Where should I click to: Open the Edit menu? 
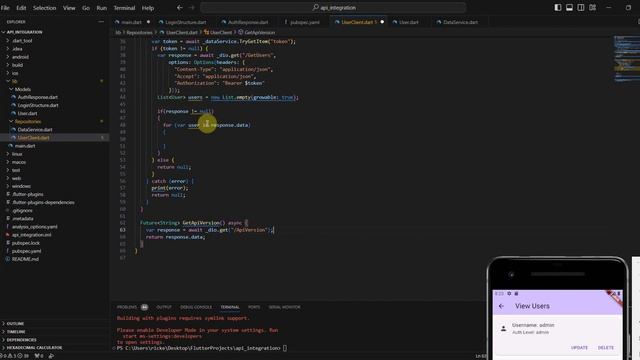click(21, 8)
